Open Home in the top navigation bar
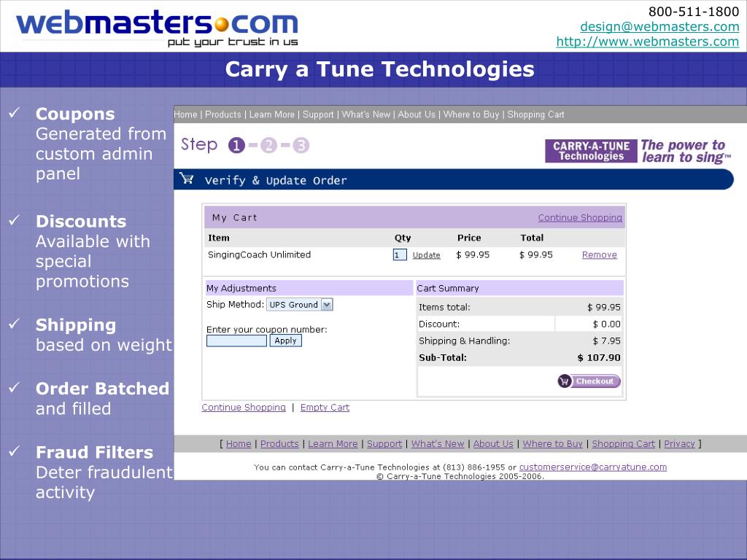Screen dimensions: 747x560 click(x=186, y=114)
